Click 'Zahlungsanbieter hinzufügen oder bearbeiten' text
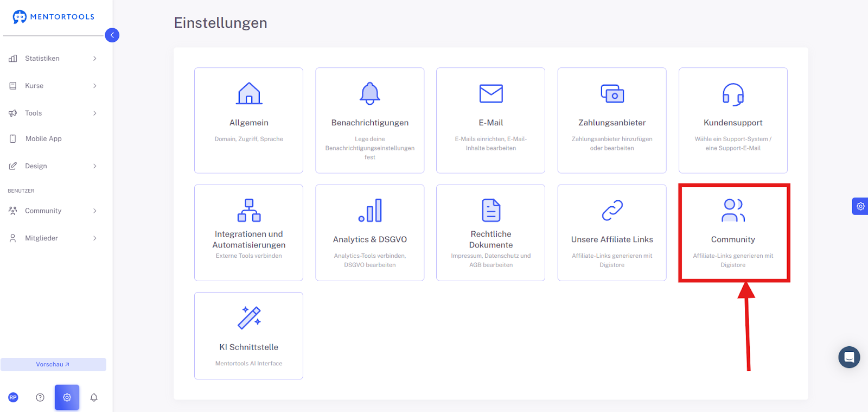Screen dimensions: 868x412 pyautogui.click(x=612, y=144)
